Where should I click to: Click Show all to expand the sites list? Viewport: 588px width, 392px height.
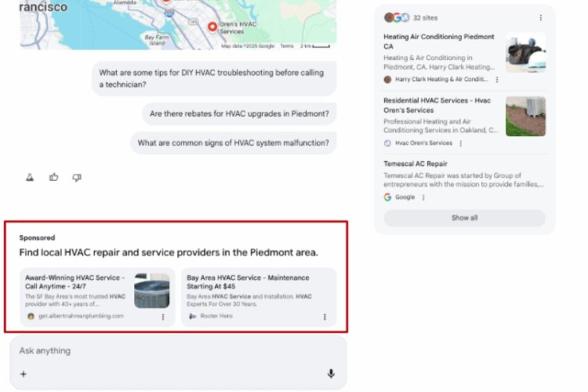tap(464, 218)
